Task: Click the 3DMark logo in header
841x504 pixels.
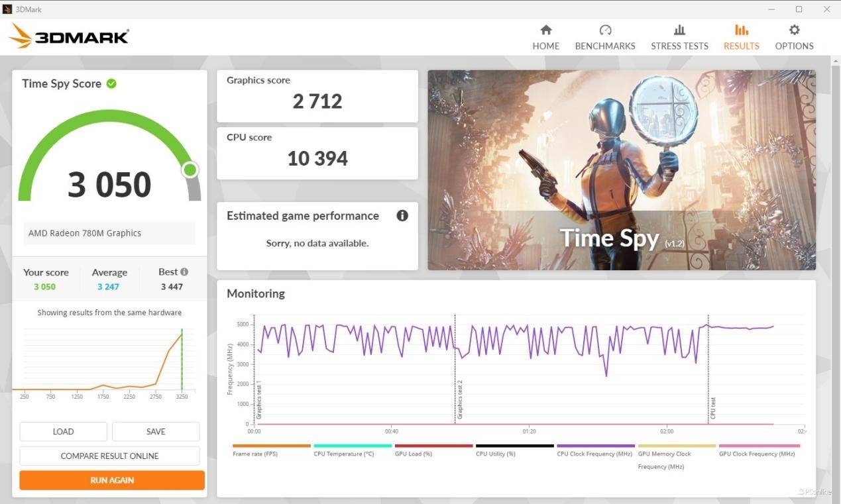Action: [x=69, y=36]
